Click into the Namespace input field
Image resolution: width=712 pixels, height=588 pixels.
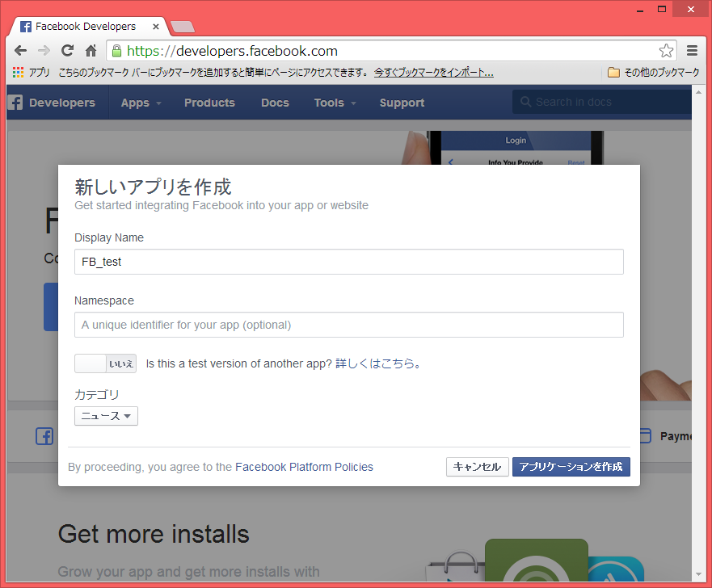click(349, 325)
